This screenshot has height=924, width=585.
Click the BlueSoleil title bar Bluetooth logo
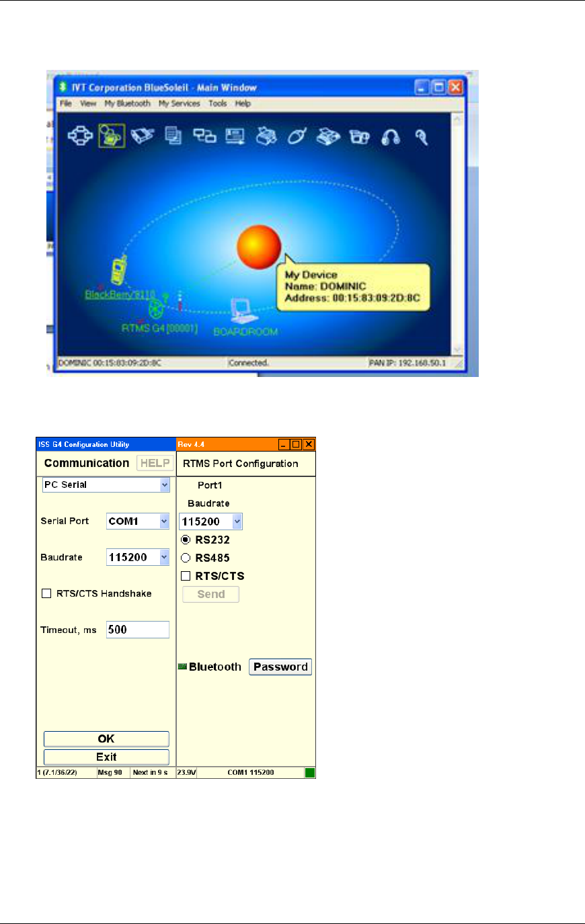tap(63, 87)
